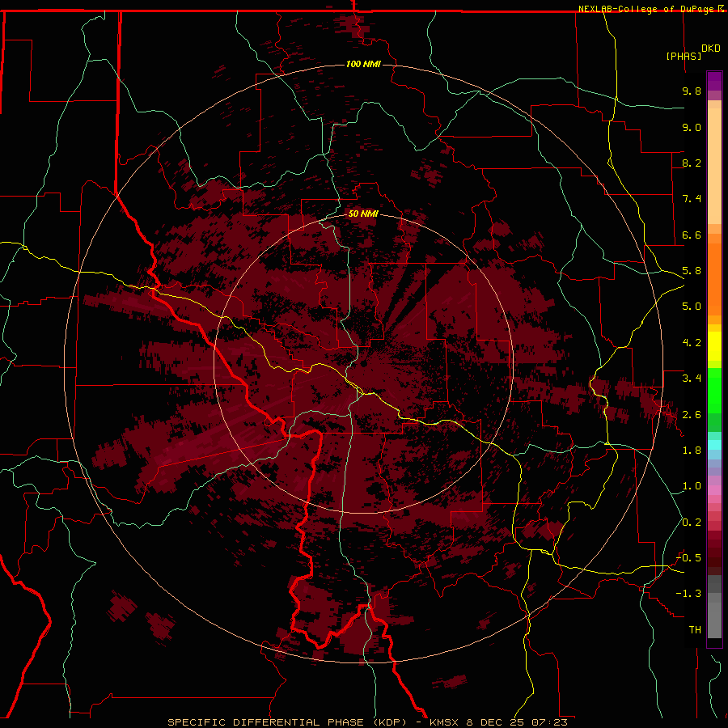
Task: Click the 9.8 value on the scale
Action: pyautogui.click(x=692, y=91)
